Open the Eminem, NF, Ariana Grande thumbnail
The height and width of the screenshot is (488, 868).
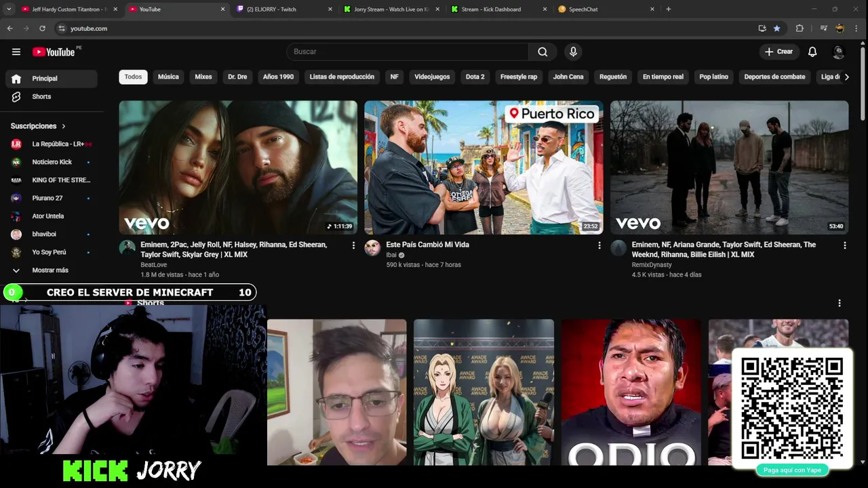pyautogui.click(x=729, y=167)
